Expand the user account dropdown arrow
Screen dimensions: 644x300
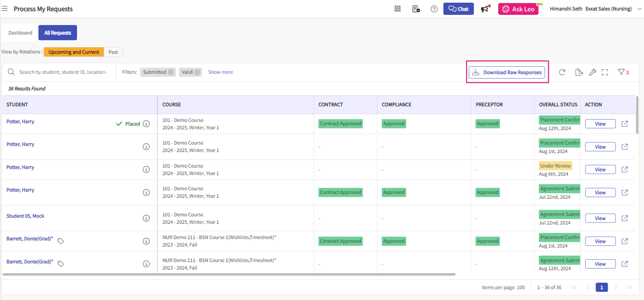[639, 9]
